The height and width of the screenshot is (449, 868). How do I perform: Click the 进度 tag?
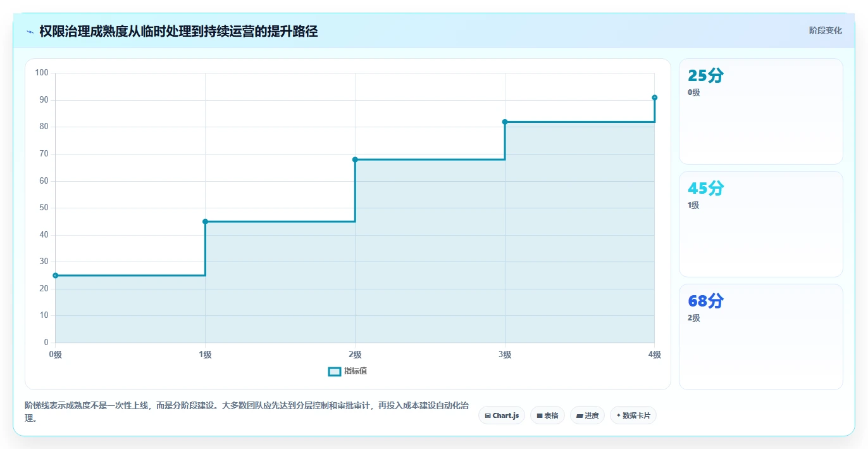pos(587,415)
